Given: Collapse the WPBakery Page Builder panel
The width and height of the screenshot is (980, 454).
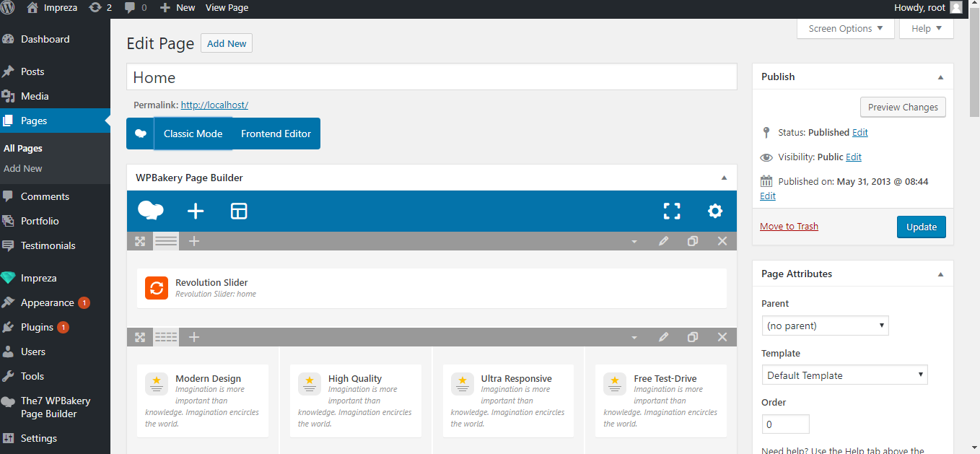Looking at the screenshot, I should [724, 178].
